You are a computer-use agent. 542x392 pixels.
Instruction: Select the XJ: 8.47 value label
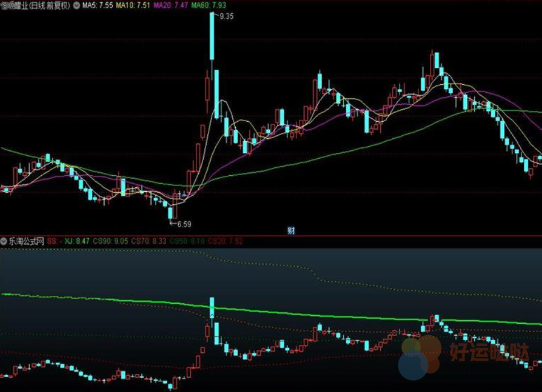coord(77,241)
